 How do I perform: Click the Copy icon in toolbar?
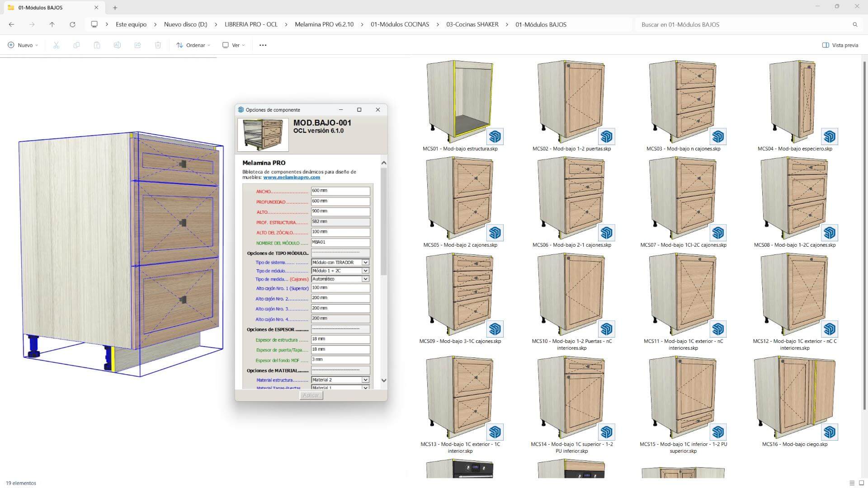click(x=76, y=45)
